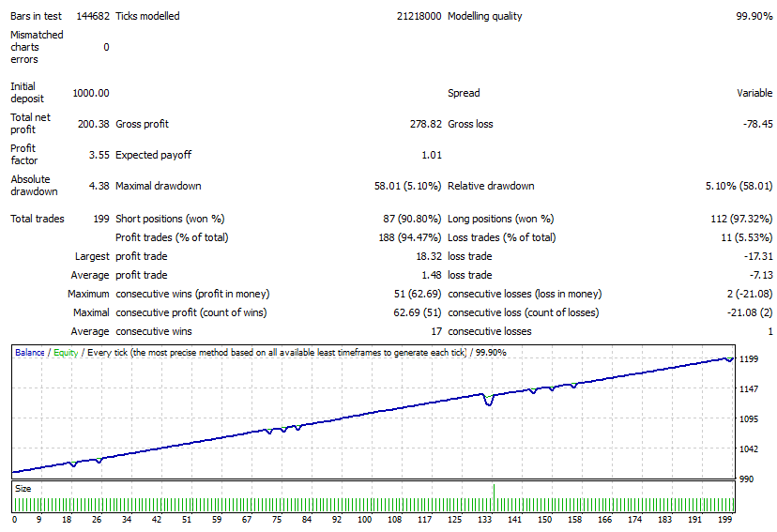Click the x-axis label 18
This screenshot has width=777, height=532.
tap(67, 520)
